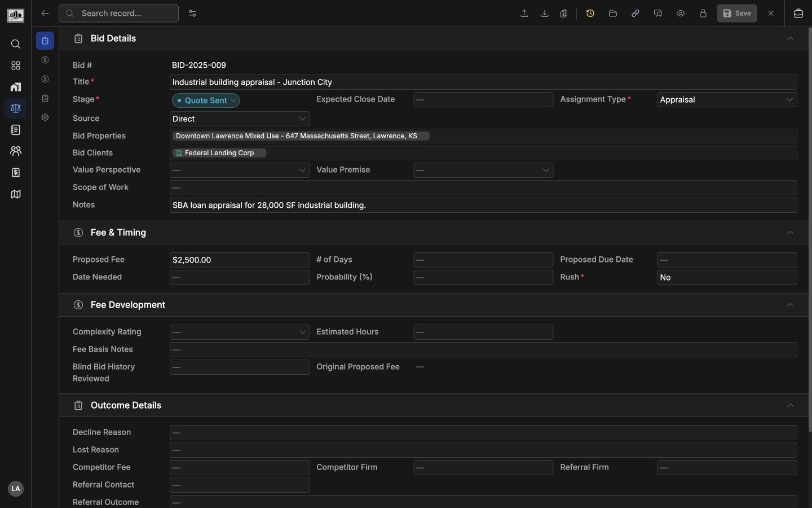
Task: Click the purple link icon
Action: pyautogui.click(x=636, y=14)
